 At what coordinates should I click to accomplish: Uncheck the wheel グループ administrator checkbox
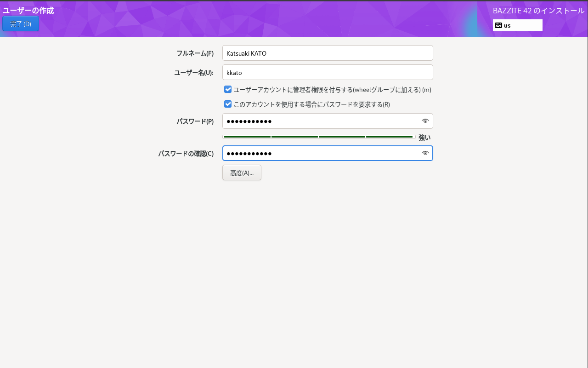click(x=228, y=89)
